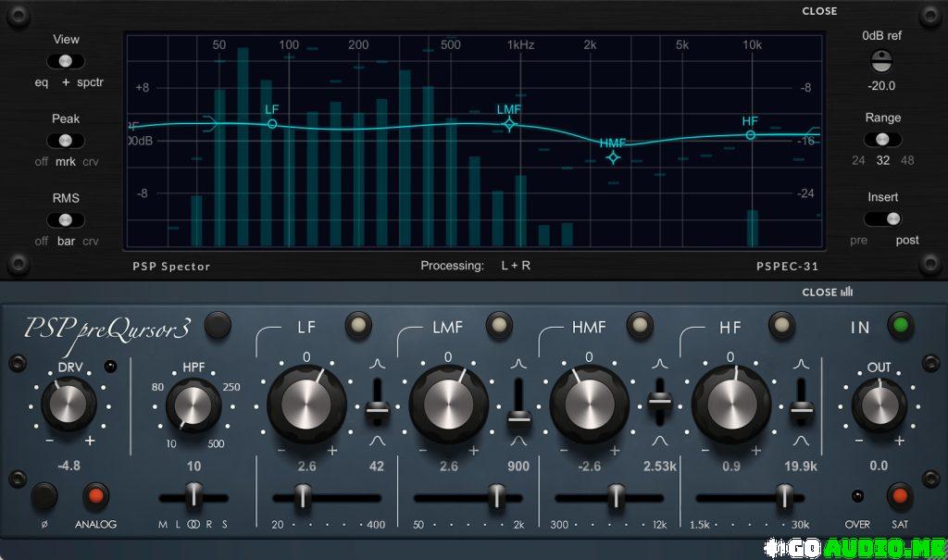Click the DRV value -4.8

(69, 466)
